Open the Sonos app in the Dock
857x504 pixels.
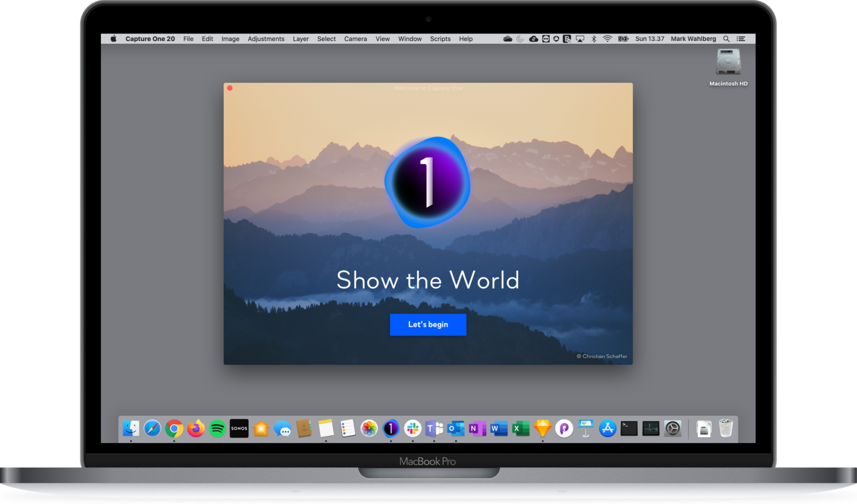(239, 429)
